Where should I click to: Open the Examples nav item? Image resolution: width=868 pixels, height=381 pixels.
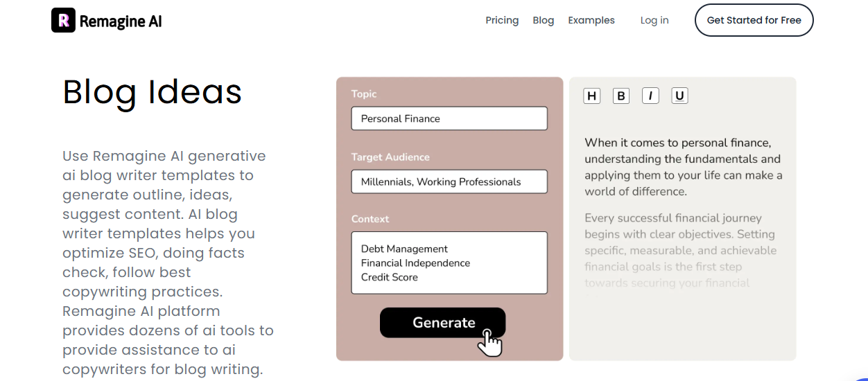click(x=591, y=20)
